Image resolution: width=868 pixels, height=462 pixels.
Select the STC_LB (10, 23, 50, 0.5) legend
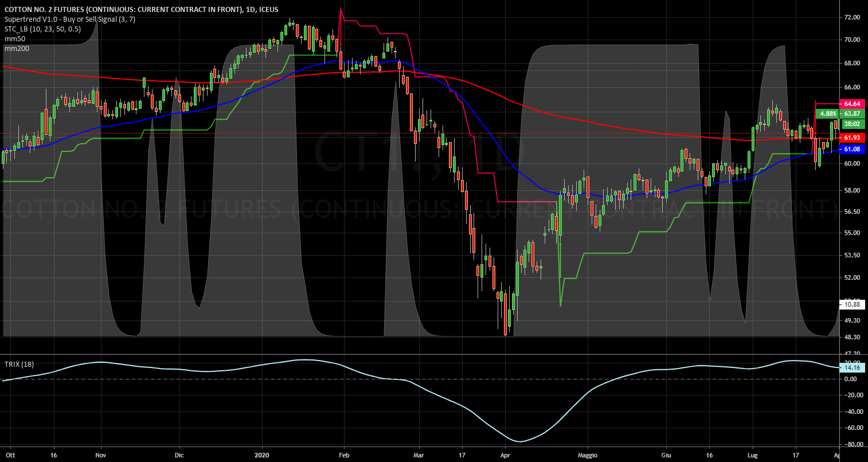[42, 29]
